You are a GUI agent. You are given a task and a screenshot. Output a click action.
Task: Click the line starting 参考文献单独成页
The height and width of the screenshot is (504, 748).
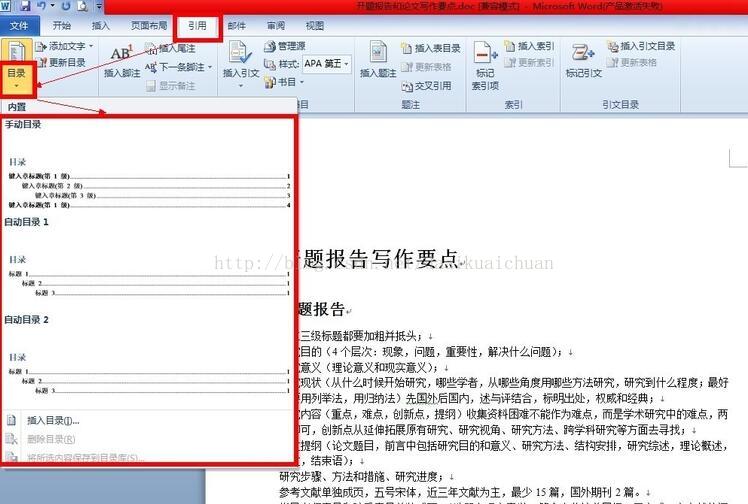click(465, 492)
